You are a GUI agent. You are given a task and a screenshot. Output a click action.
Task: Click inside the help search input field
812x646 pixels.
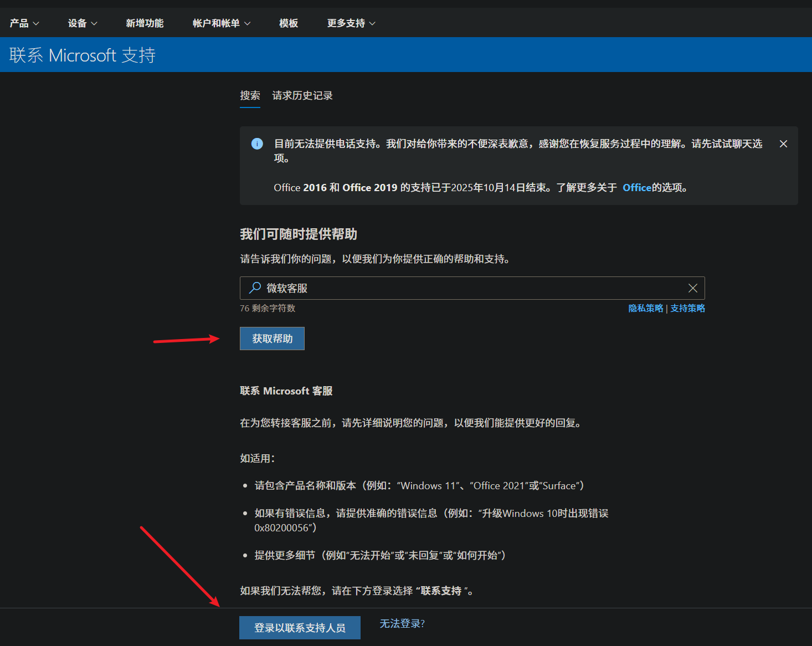(443, 288)
